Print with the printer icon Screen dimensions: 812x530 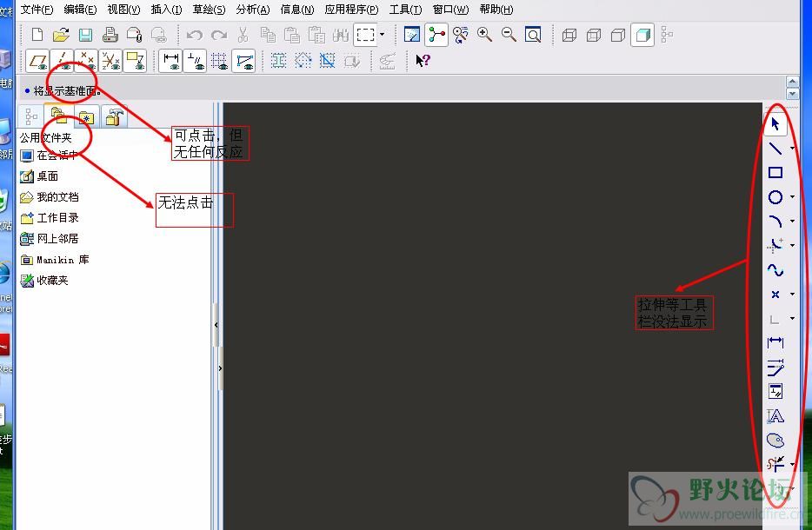[110, 36]
